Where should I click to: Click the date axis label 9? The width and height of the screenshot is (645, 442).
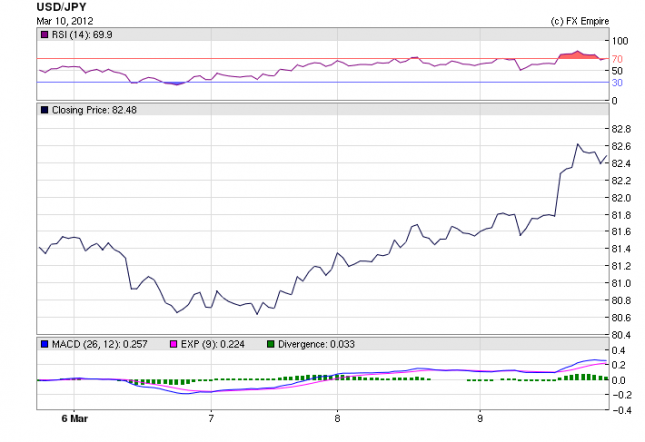tap(480, 419)
